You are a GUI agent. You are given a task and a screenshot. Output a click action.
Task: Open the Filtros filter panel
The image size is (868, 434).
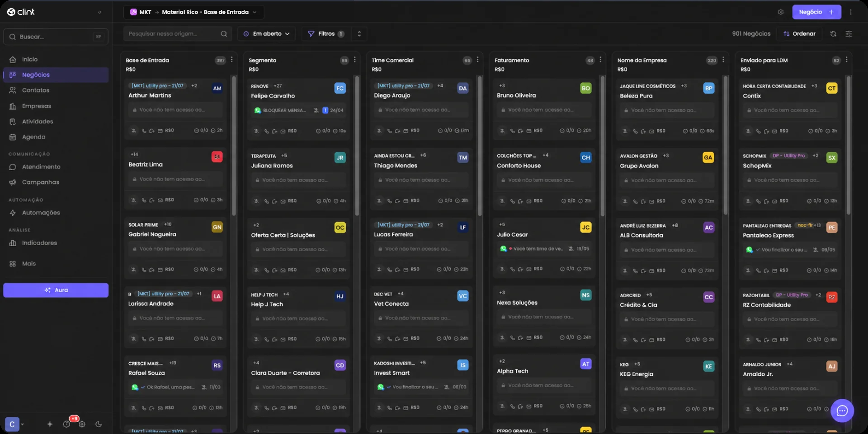[325, 34]
